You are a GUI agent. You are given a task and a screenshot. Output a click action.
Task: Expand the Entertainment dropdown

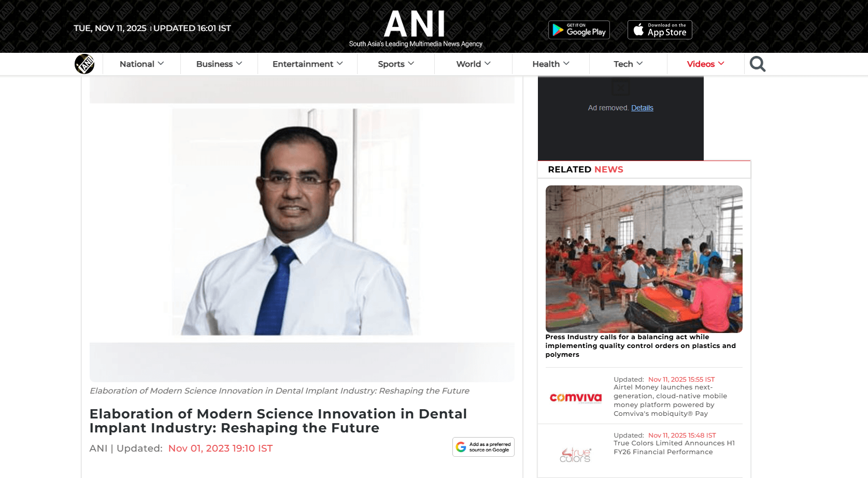(308, 64)
